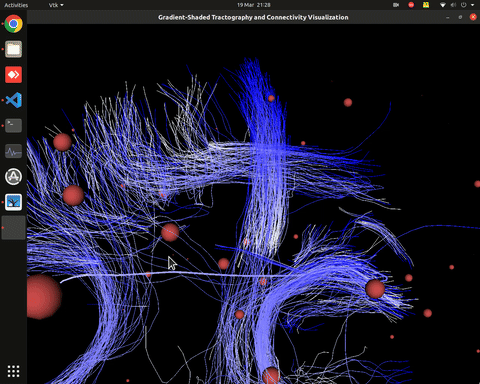Minimize the tractography visualization window

[448, 17]
